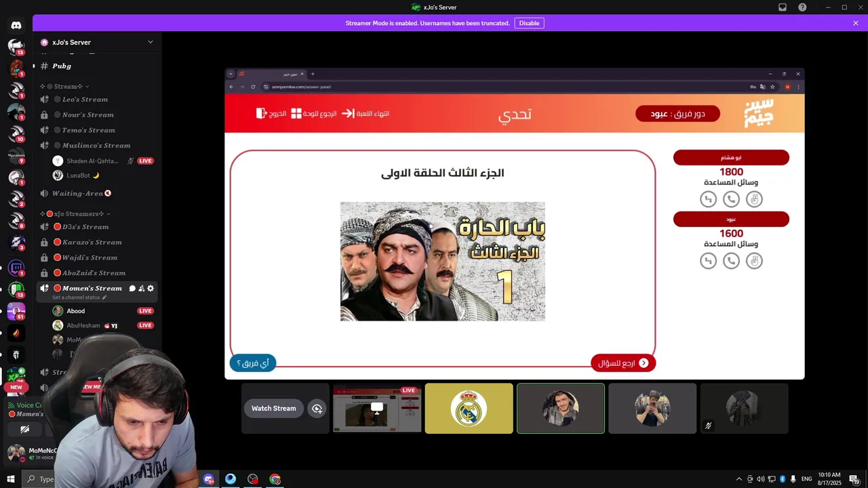Open MoMeNcO user avatar in user panel

pos(16,453)
